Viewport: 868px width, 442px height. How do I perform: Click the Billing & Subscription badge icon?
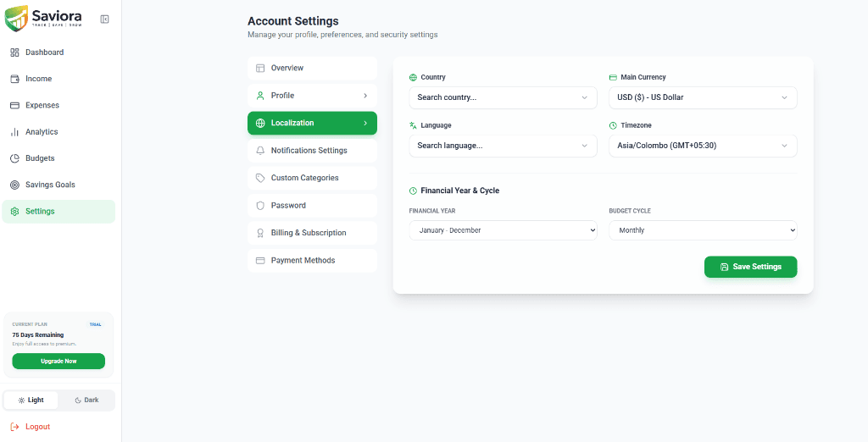coord(260,233)
